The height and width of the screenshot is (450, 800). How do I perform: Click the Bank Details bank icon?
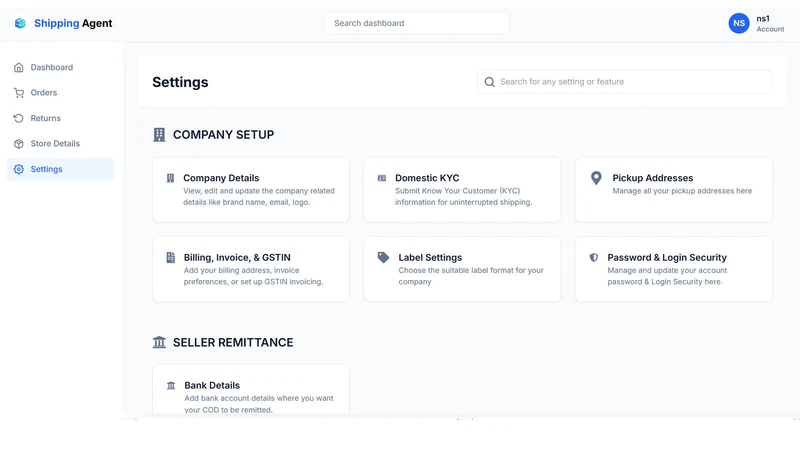[x=171, y=386]
